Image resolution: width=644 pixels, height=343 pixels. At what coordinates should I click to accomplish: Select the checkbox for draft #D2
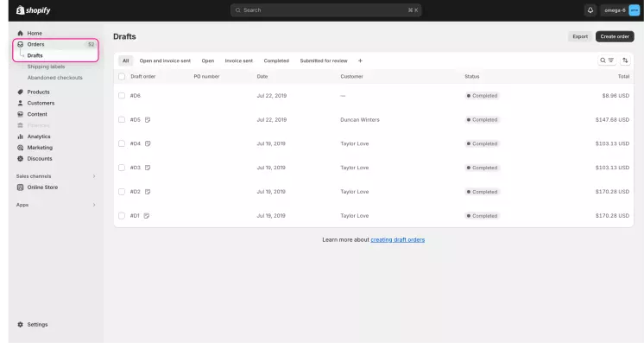tap(122, 192)
